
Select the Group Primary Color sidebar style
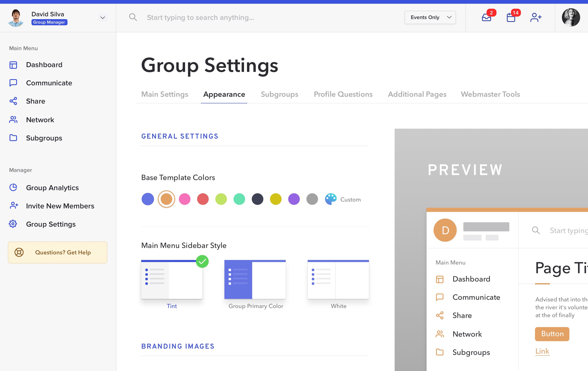pos(255,279)
